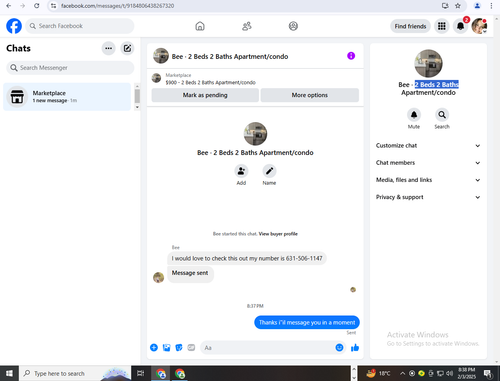This screenshot has width=500, height=381.
Task: Expand Media, files and links section
Action: click(x=428, y=180)
